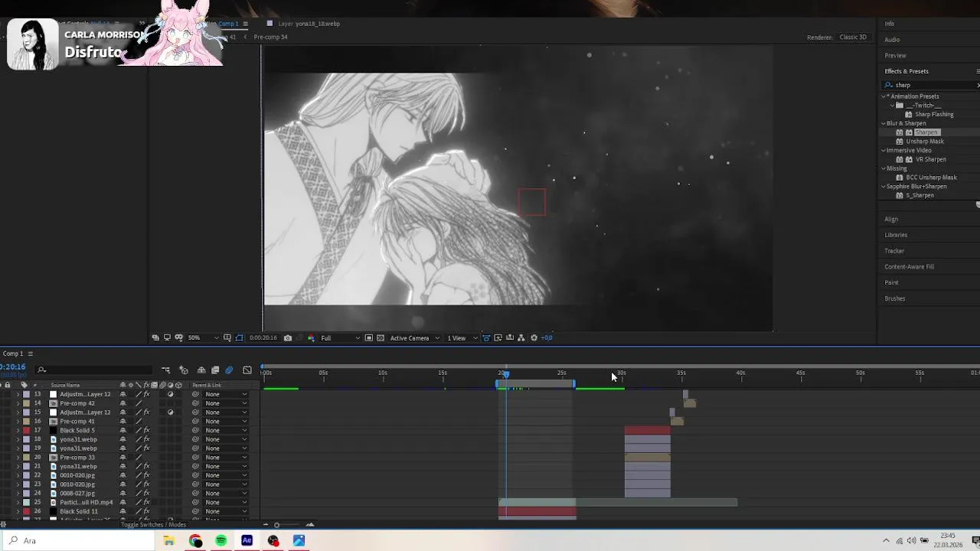Toggle Draft 3D in the timeline
This screenshot has width=980, height=551.
coord(184,370)
